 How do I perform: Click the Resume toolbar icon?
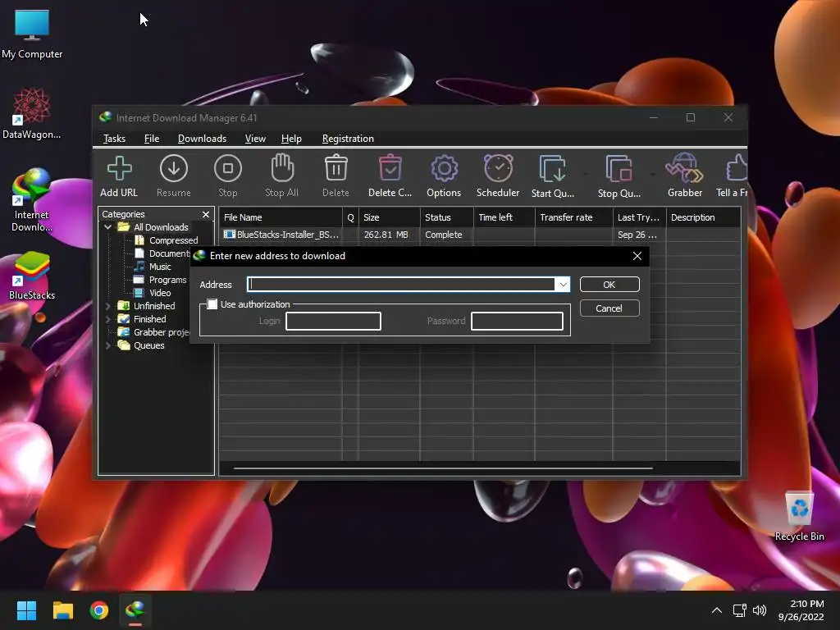coord(174,169)
